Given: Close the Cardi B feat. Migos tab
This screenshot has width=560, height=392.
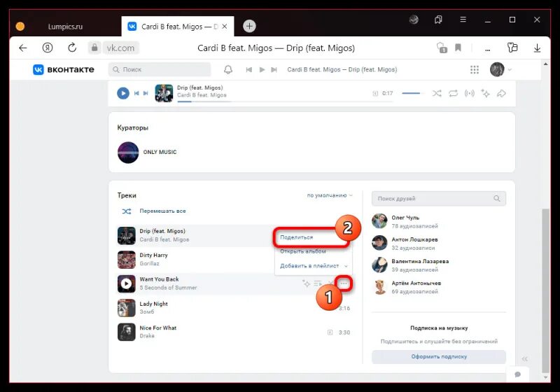Looking at the screenshot, I should click(224, 27).
